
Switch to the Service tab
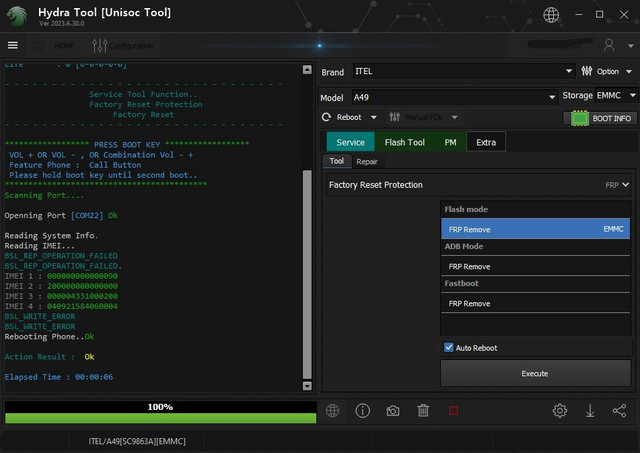350,142
